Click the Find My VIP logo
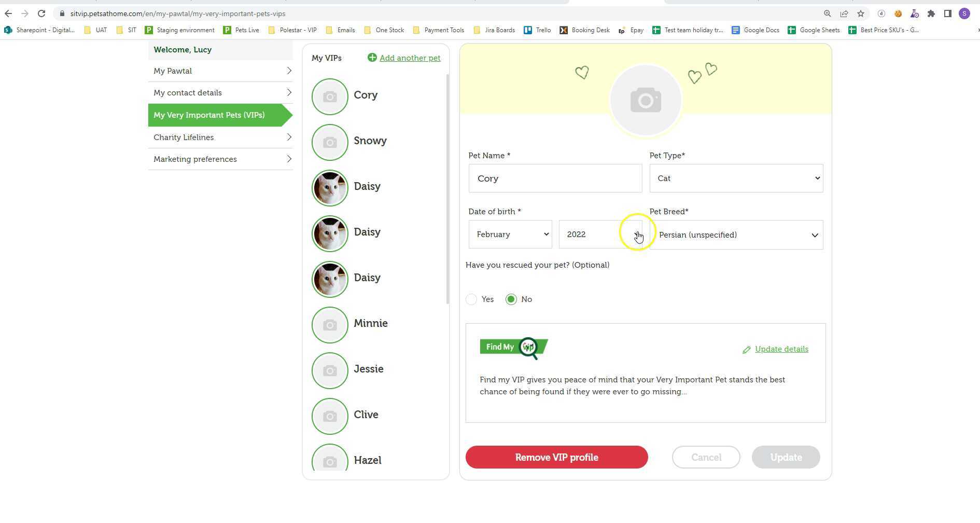980x523 pixels. click(513, 348)
